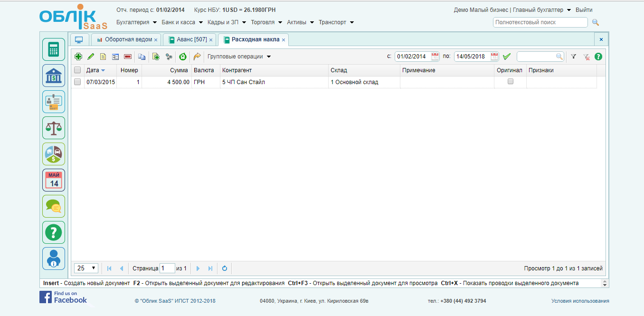Click the Выйти logout link
The image size is (644, 316).
pyautogui.click(x=584, y=10)
